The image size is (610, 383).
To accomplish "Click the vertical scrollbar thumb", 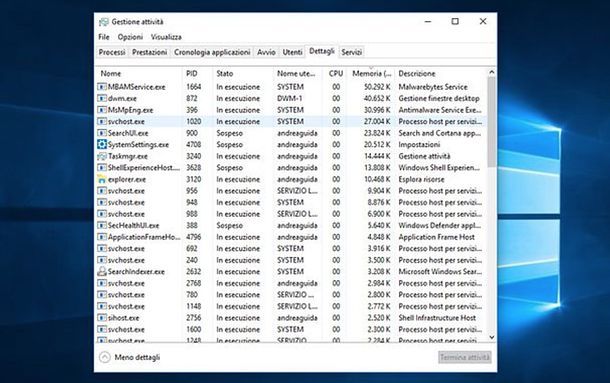I will click(491, 122).
